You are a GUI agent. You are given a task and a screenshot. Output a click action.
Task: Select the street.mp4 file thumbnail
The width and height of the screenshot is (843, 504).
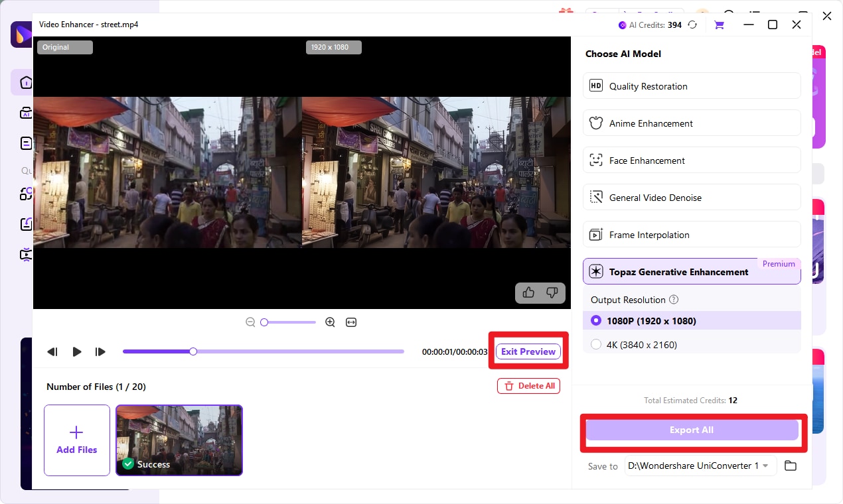pos(179,440)
